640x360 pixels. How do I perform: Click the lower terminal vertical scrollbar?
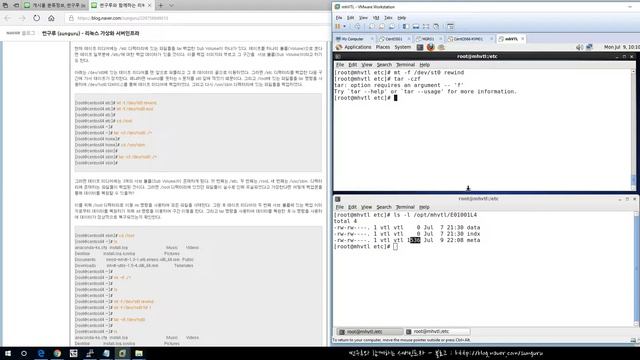coord(636,269)
